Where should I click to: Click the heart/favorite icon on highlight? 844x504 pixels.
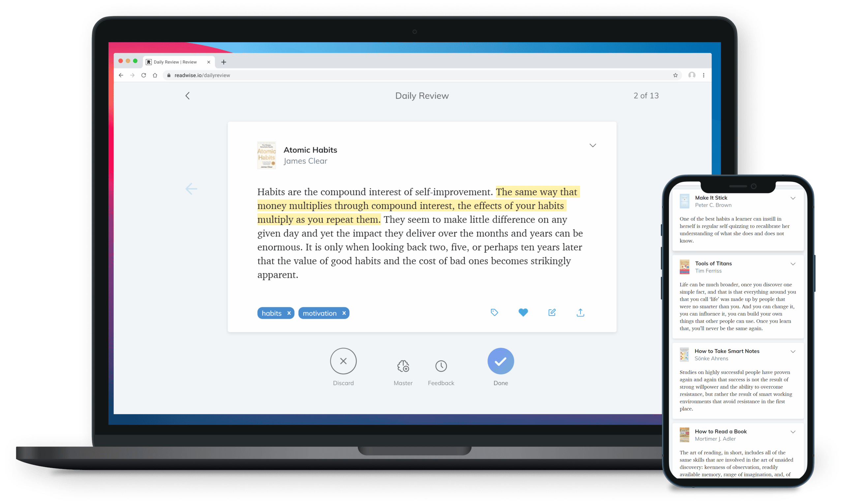point(523,312)
